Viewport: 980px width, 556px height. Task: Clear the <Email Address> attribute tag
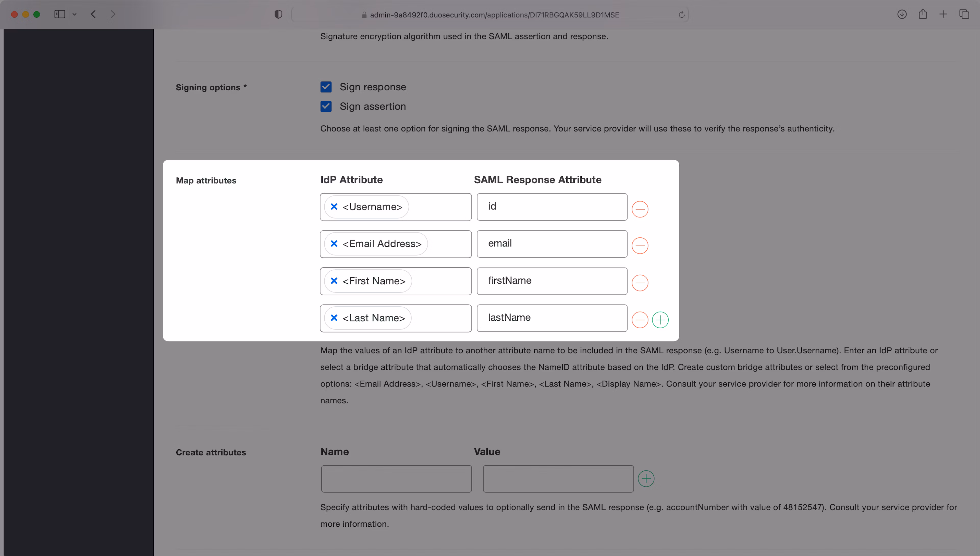click(334, 244)
